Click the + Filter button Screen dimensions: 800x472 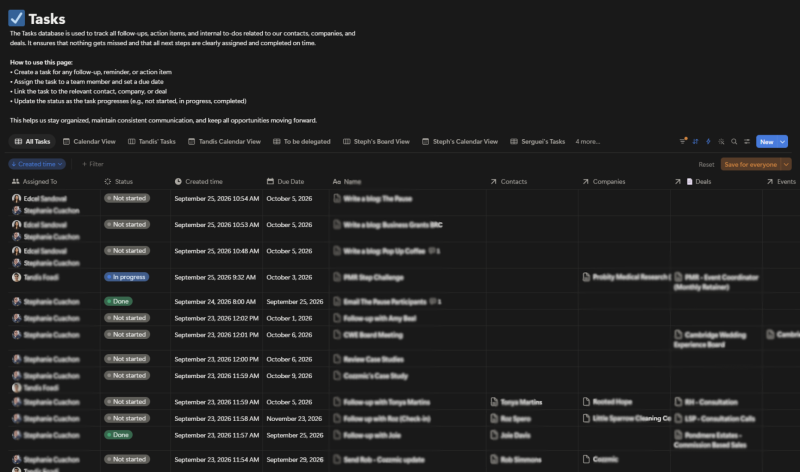tap(93, 164)
